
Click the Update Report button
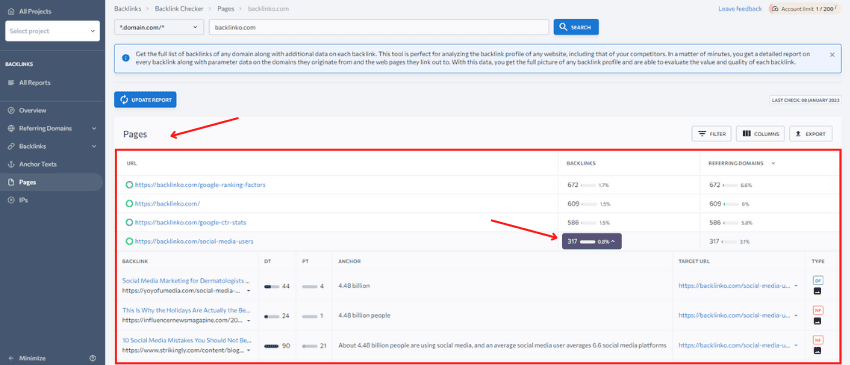coord(145,100)
